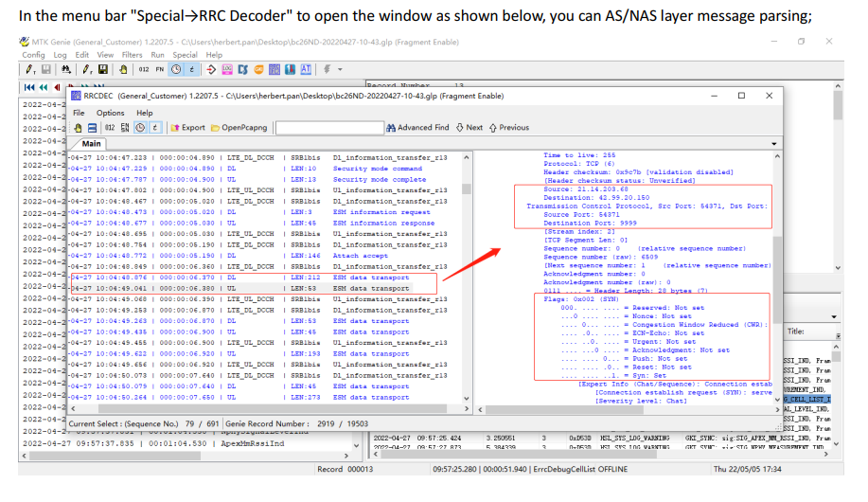Click the lightning bolt icon in Genie toolbar

pos(328,69)
